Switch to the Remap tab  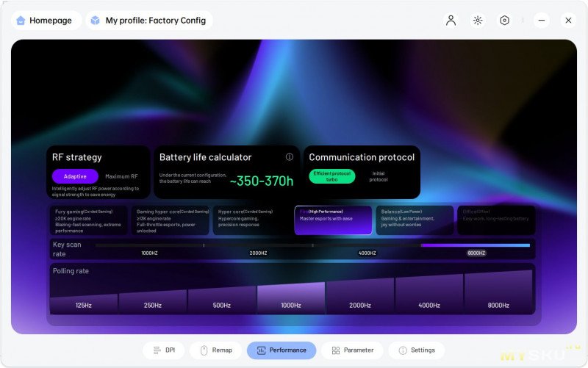[215, 350]
